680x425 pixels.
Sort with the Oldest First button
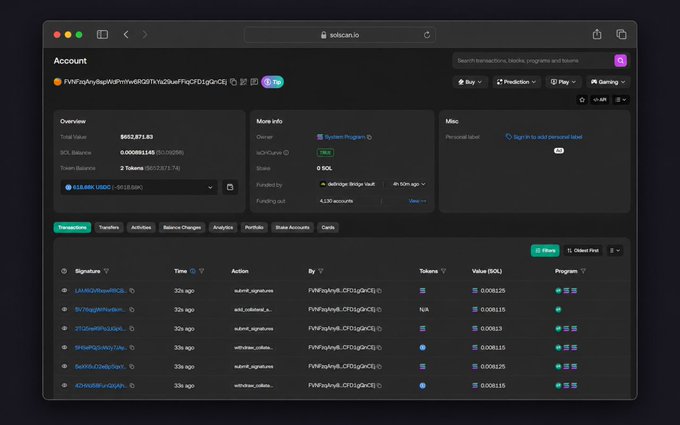pos(582,251)
